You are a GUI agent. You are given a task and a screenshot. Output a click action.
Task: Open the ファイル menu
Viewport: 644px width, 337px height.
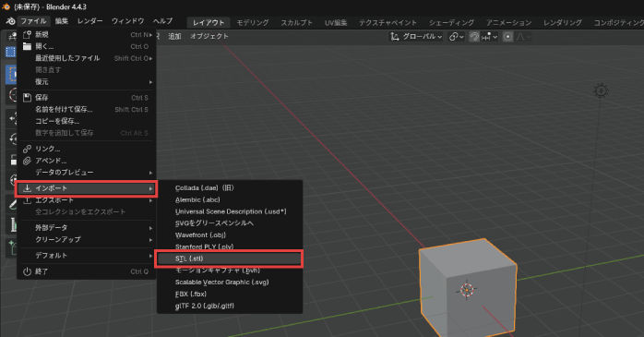pyautogui.click(x=34, y=21)
